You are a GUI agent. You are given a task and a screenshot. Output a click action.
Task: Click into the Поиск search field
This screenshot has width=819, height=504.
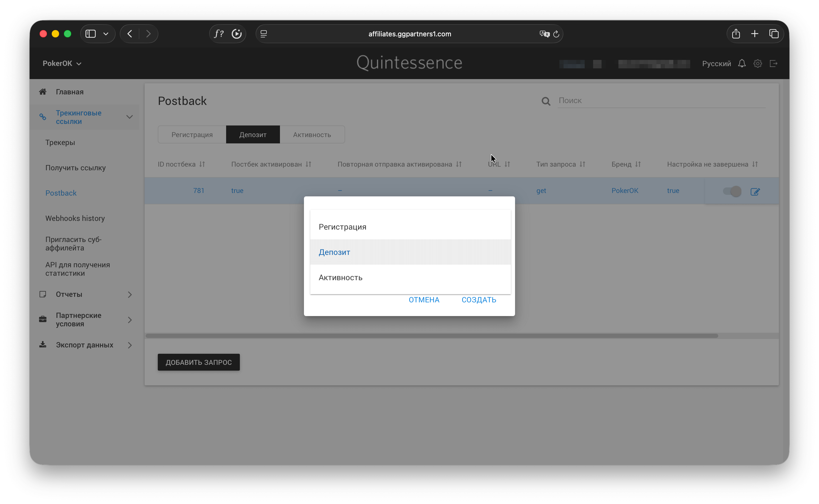click(x=660, y=100)
